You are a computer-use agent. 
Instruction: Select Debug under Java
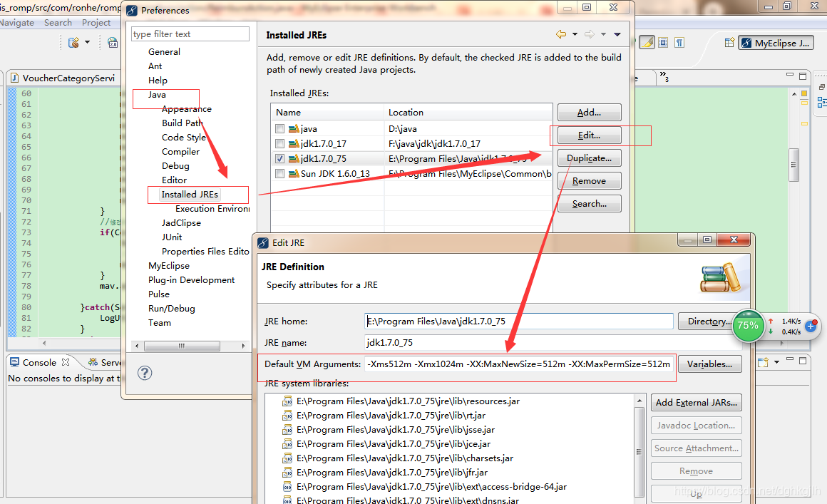[175, 165]
